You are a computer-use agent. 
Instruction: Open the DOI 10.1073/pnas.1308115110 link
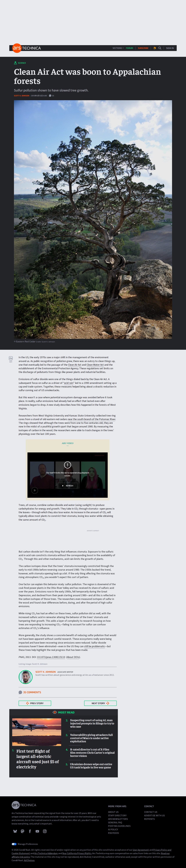51,657
